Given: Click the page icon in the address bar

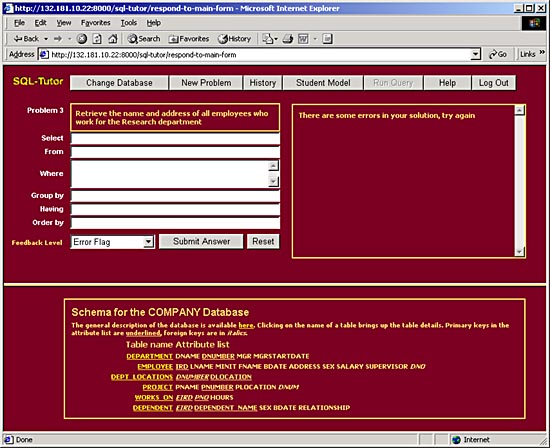Looking at the screenshot, I should pos(44,54).
